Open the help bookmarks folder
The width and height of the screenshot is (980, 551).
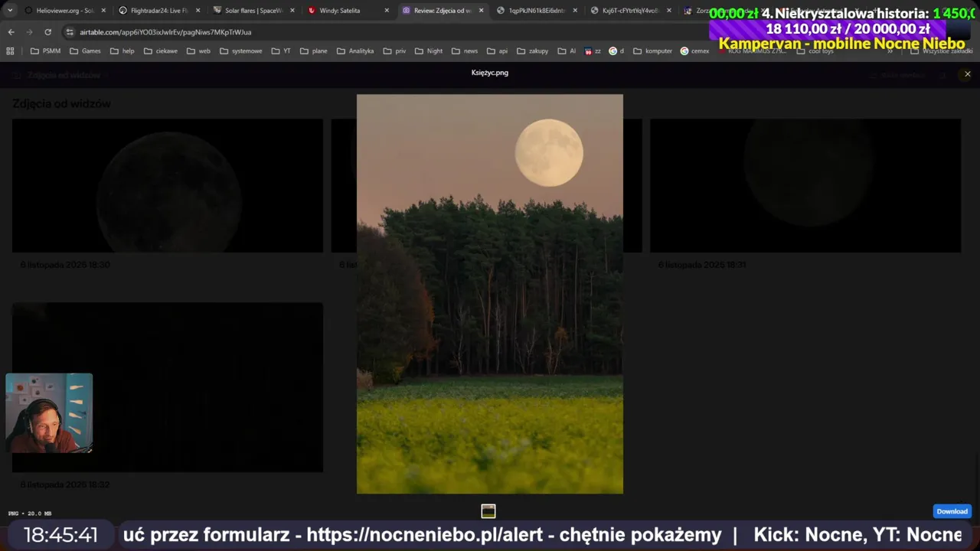coord(122,51)
